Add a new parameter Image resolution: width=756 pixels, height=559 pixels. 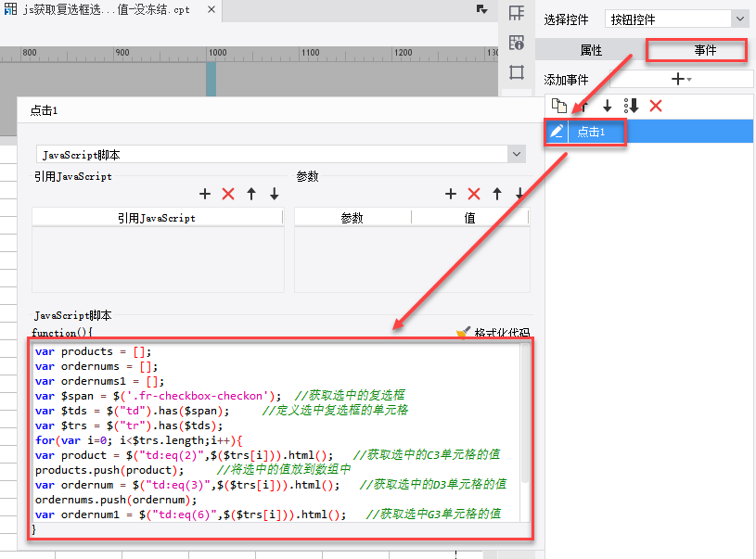pos(451,194)
